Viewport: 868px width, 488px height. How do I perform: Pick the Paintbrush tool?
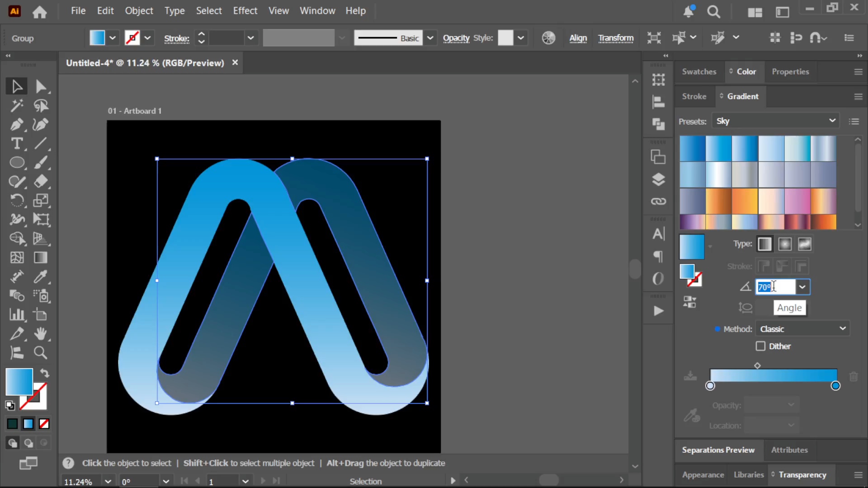(x=41, y=163)
